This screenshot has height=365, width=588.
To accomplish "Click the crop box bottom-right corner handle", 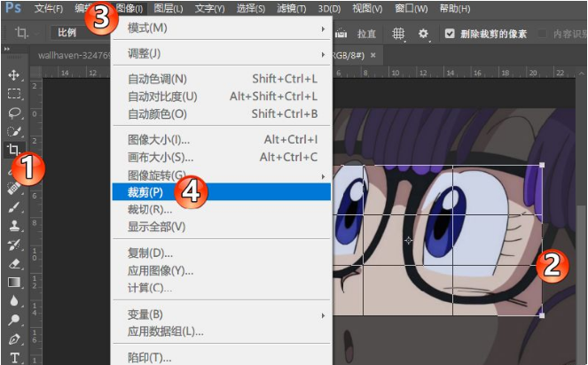I will 542,315.
